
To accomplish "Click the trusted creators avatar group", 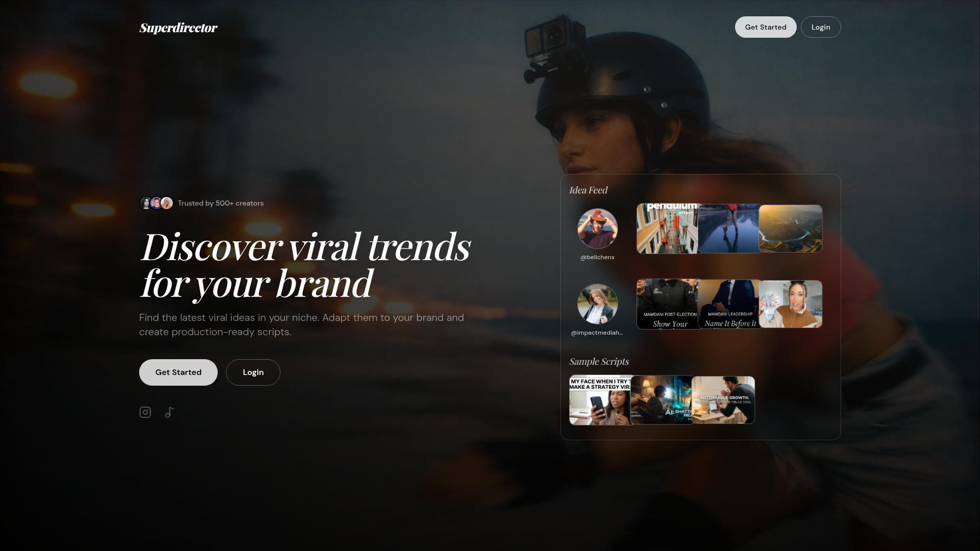I will (x=157, y=203).
